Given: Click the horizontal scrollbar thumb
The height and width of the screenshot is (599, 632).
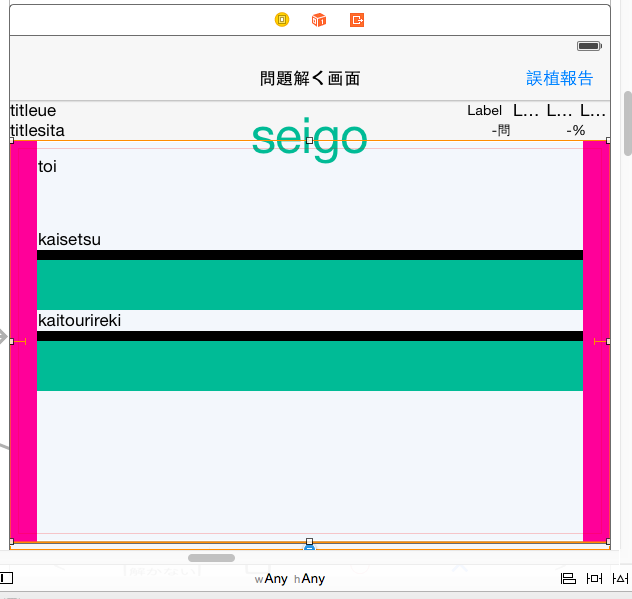Looking at the screenshot, I should [x=211, y=558].
